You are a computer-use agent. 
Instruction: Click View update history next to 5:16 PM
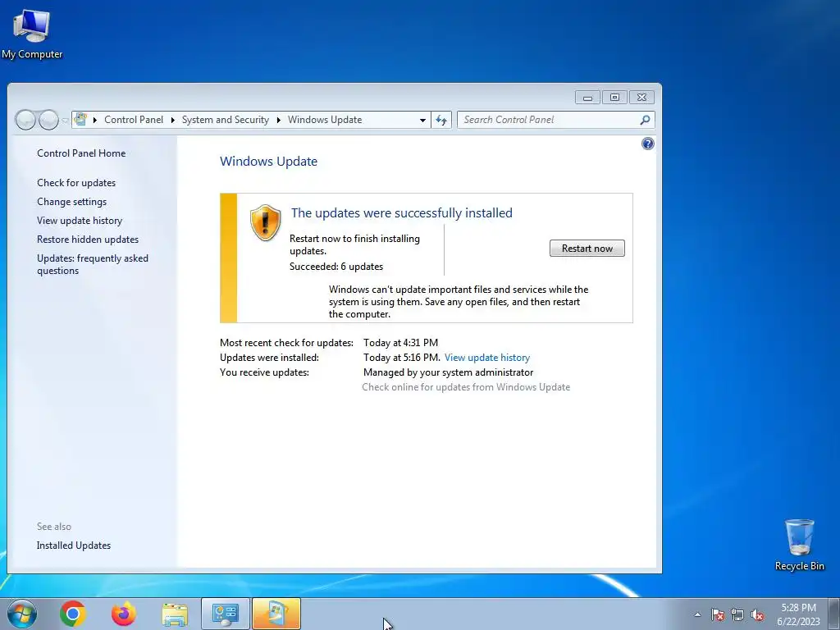pos(487,358)
